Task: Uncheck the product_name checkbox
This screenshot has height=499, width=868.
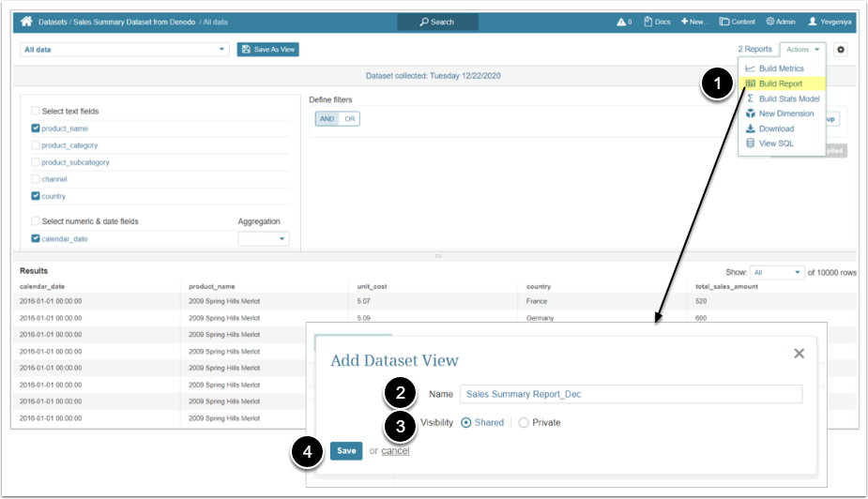Action: pyautogui.click(x=36, y=128)
